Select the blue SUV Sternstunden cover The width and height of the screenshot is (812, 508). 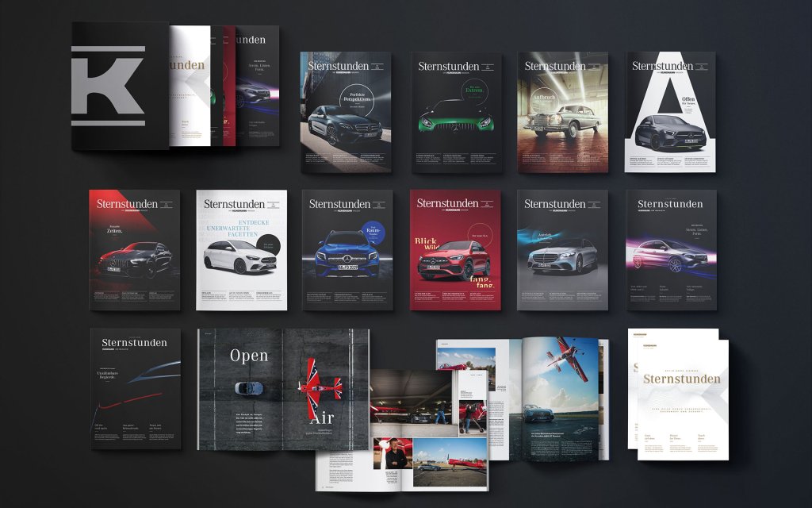[347, 250]
